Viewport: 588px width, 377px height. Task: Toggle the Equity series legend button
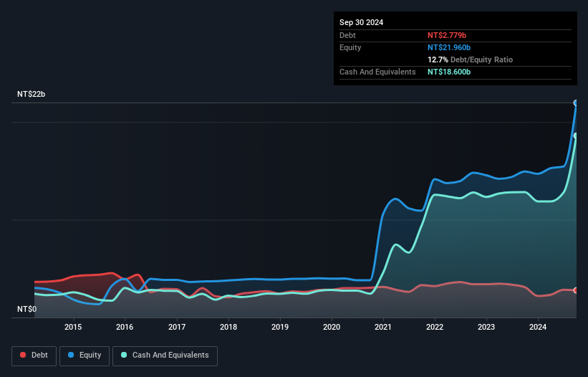[85, 355]
